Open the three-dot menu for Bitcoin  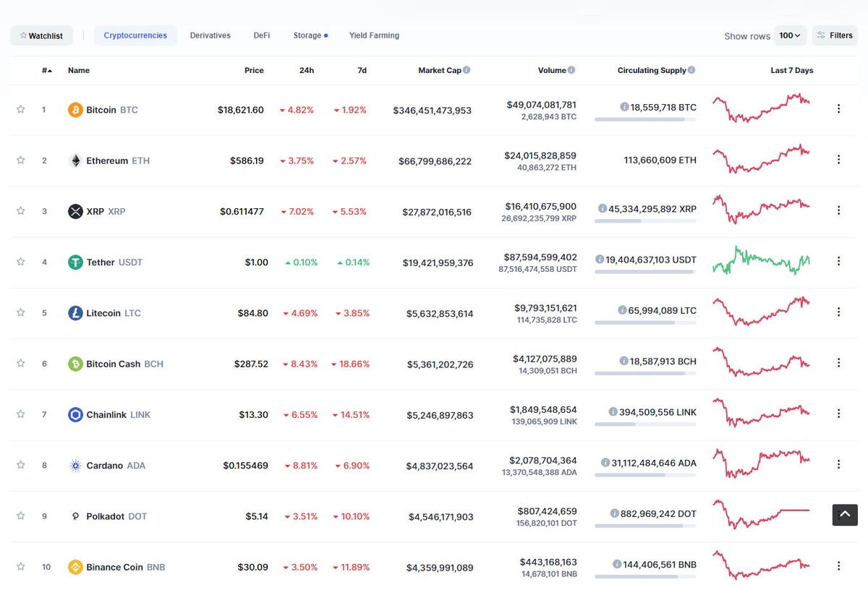[839, 109]
